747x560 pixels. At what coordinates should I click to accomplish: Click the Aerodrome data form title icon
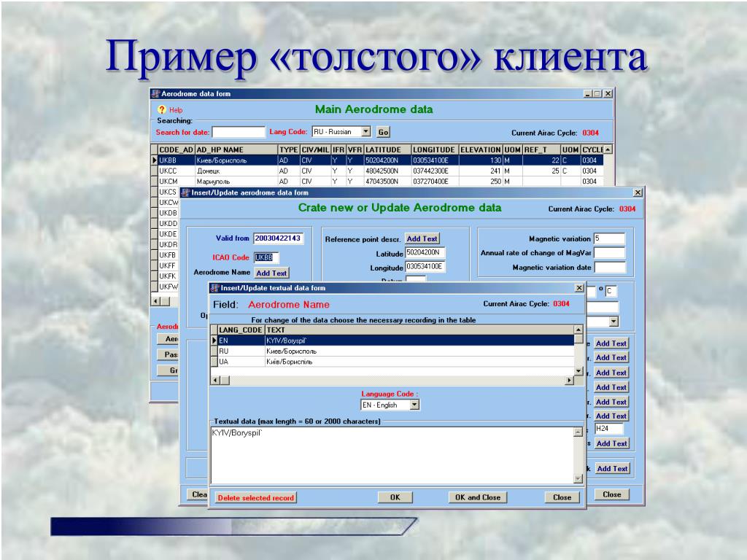[155, 94]
